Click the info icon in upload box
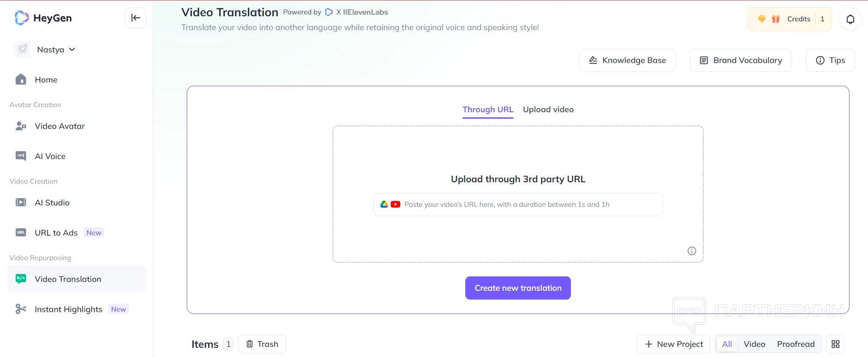868x358 pixels. (691, 251)
